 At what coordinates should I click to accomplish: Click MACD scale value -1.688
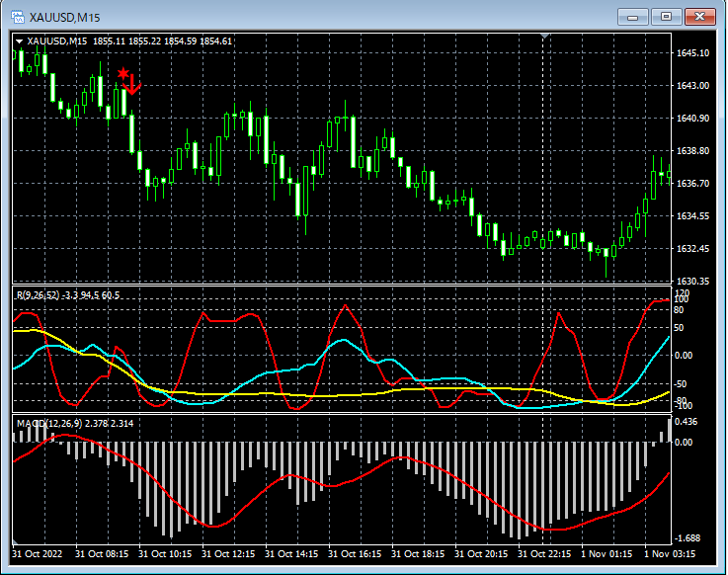click(688, 538)
